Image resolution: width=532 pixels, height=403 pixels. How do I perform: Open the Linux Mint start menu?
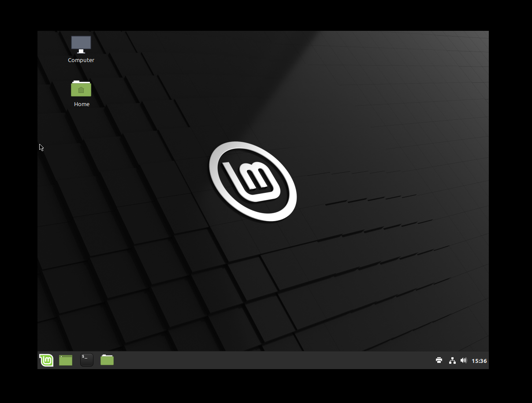point(46,360)
